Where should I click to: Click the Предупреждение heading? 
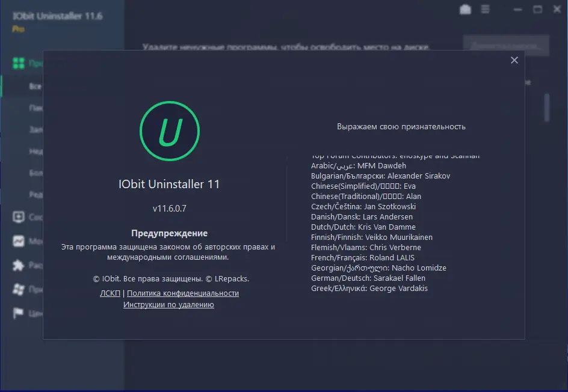(170, 233)
